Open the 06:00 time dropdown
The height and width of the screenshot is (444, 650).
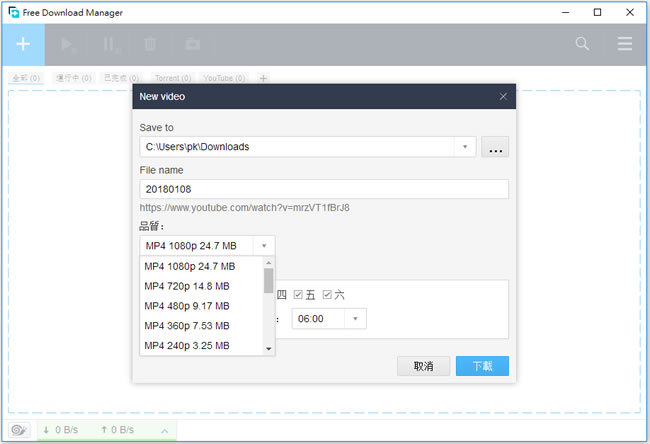[x=329, y=319]
